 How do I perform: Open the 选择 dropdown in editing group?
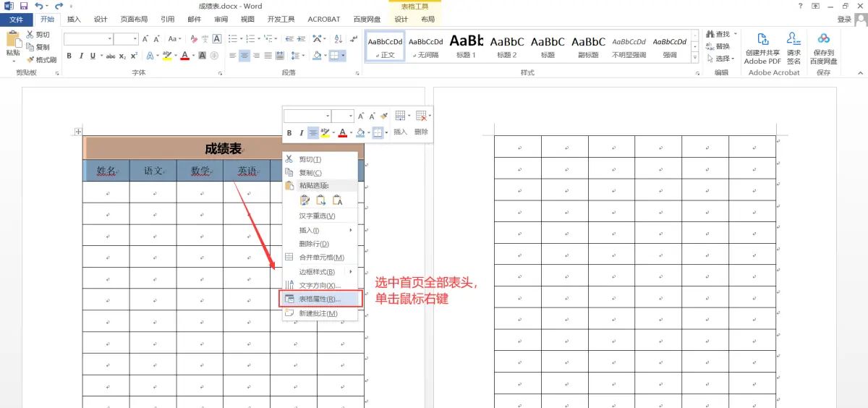tap(722, 59)
